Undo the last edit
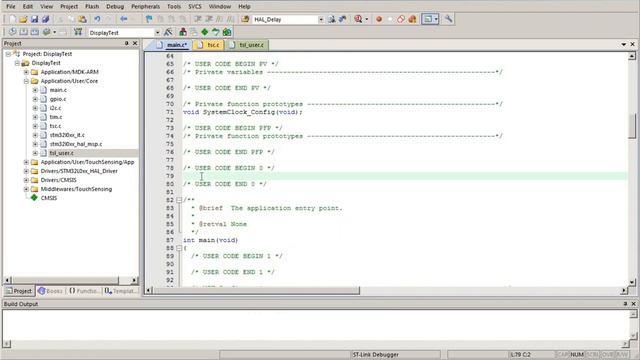This screenshot has width=640, height=360. (x=97, y=19)
